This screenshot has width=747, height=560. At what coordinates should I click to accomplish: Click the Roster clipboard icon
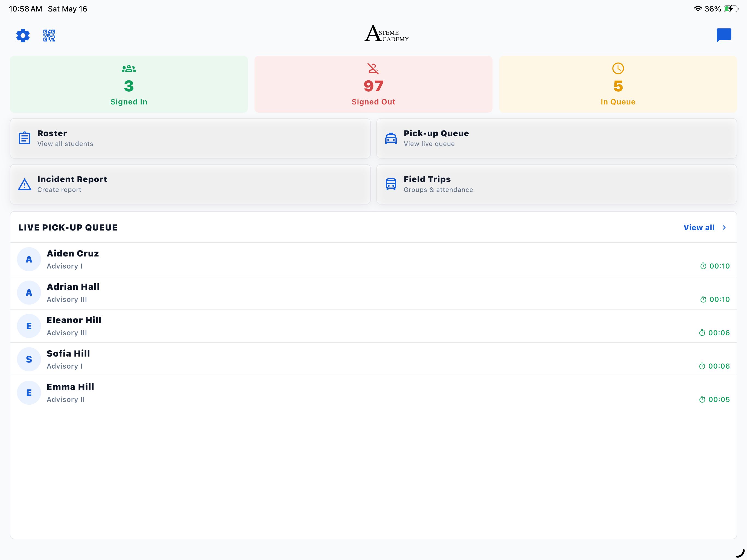[x=25, y=138]
